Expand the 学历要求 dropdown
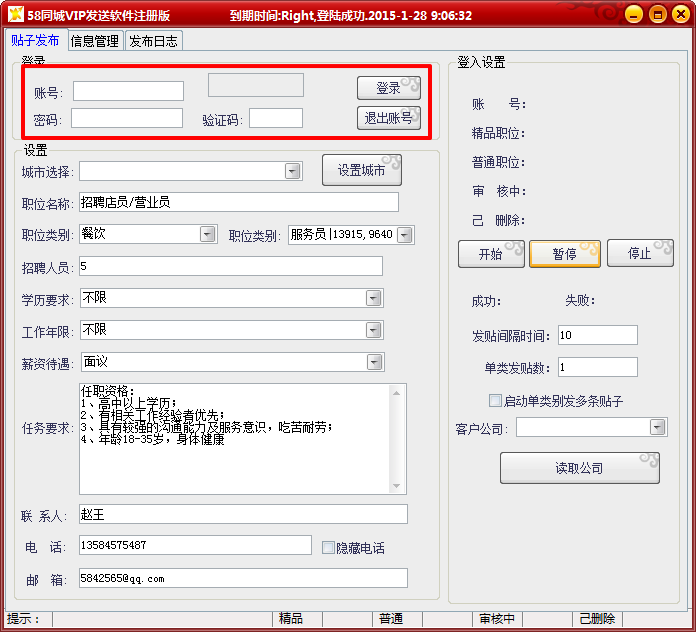Screen dimensions: 696x632 [374, 298]
